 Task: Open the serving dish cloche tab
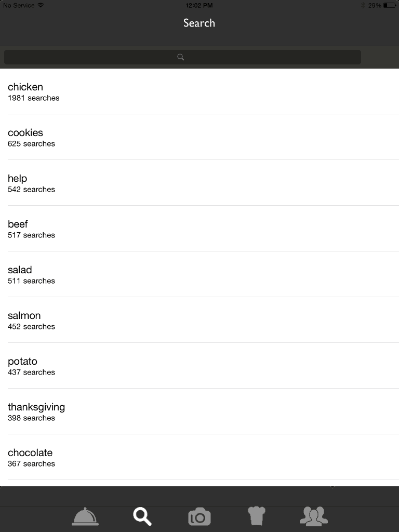[x=85, y=517]
